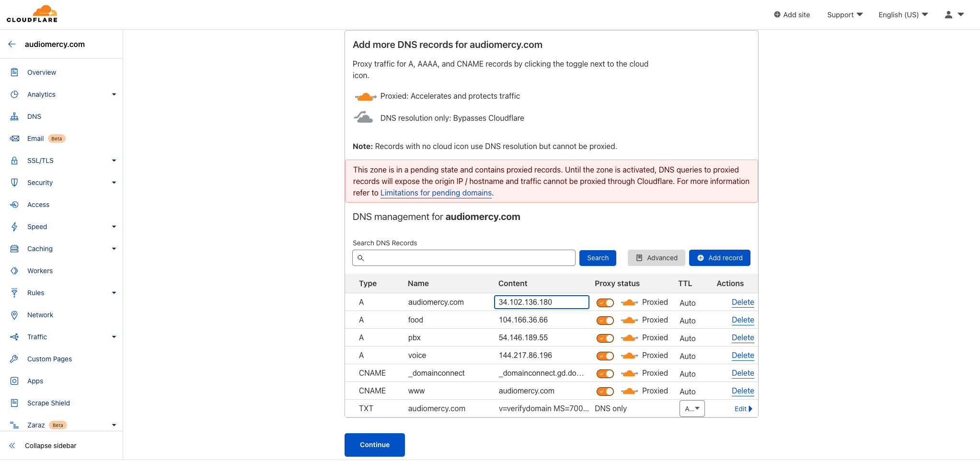Click the SSL/TLS padlock icon
Image resolution: width=980 pixels, height=461 pixels.
14,161
